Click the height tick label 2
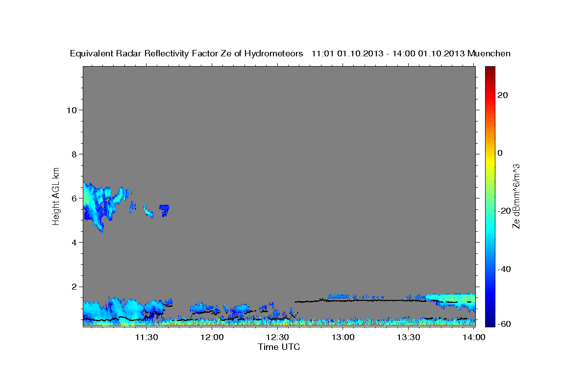The width and height of the screenshot is (588, 392). point(74,286)
